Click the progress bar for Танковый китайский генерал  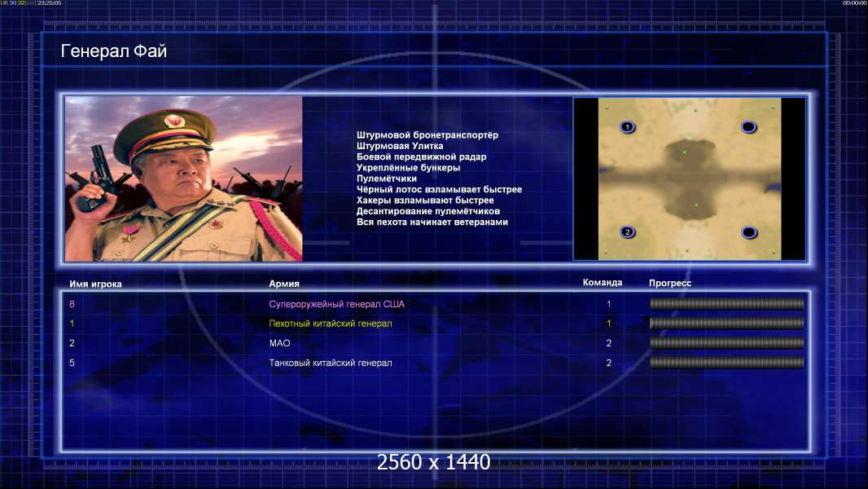(x=726, y=363)
